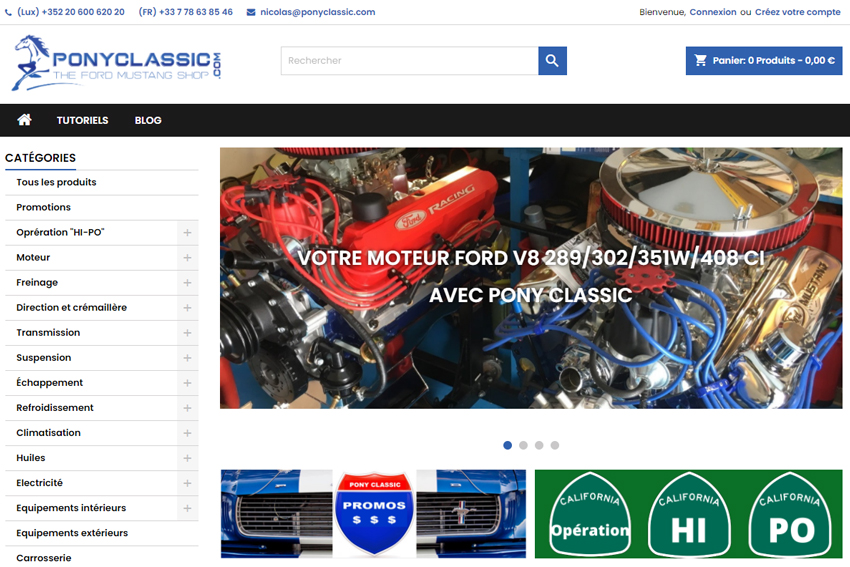Image resolution: width=850 pixels, height=567 pixels.
Task: Click the phone icon beside Lux number
Action: (x=8, y=12)
